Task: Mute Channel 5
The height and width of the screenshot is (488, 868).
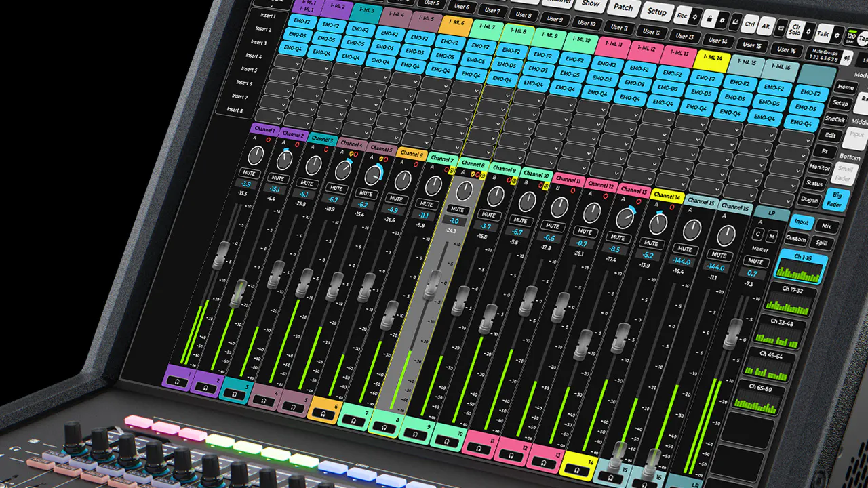Action: [366, 193]
